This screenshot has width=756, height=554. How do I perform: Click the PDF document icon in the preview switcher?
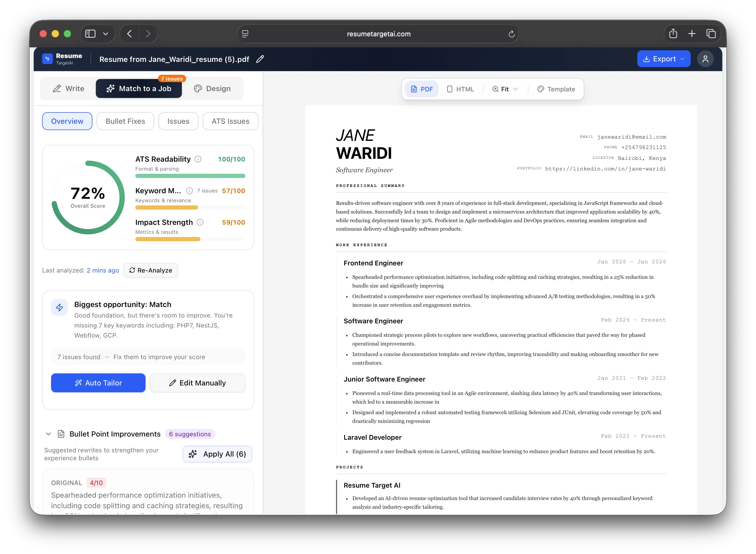pyautogui.click(x=414, y=89)
